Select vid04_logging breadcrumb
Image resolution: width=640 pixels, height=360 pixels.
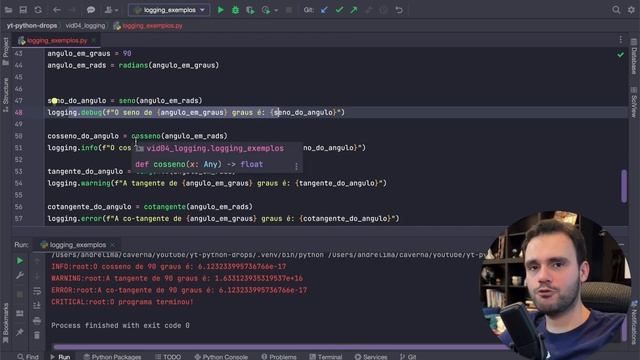click(x=85, y=25)
